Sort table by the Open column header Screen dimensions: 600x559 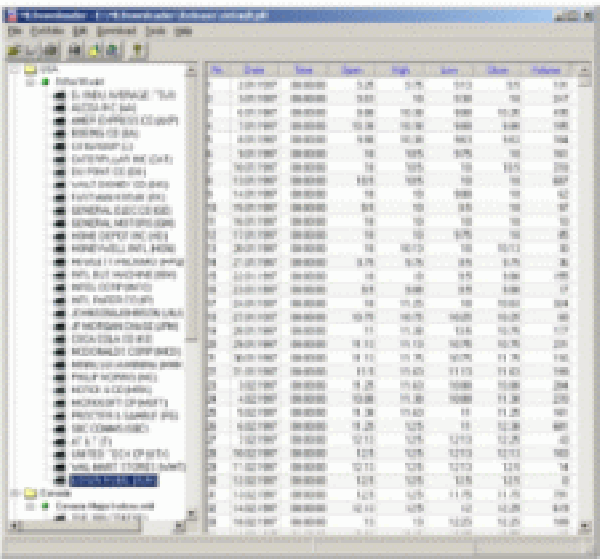pyautogui.click(x=351, y=70)
